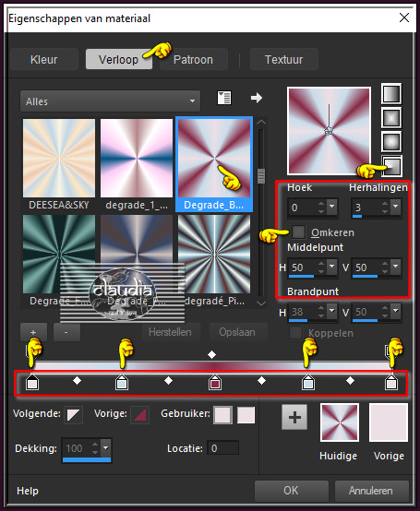Click the Dekking value field
This screenshot has height=511, width=420.
point(76,448)
